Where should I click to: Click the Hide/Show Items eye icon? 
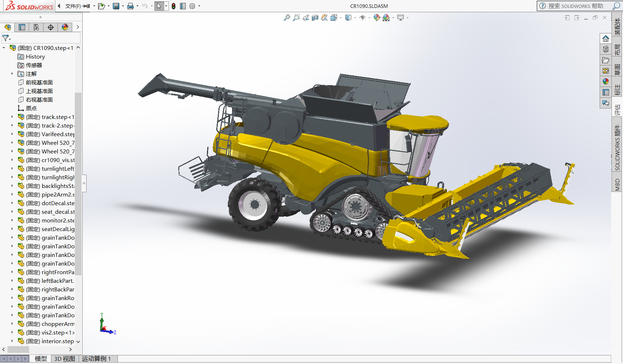pyautogui.click(x=362, y=18)
